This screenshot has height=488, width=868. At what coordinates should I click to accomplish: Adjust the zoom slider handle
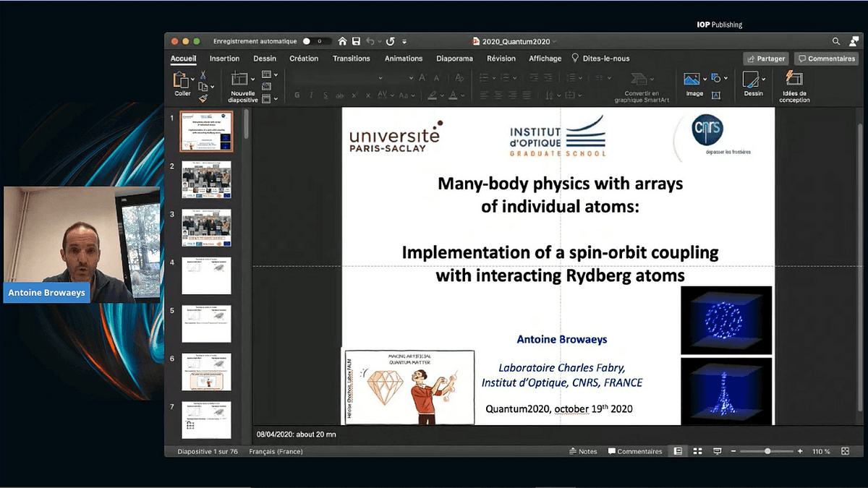[x=767, y=451]
